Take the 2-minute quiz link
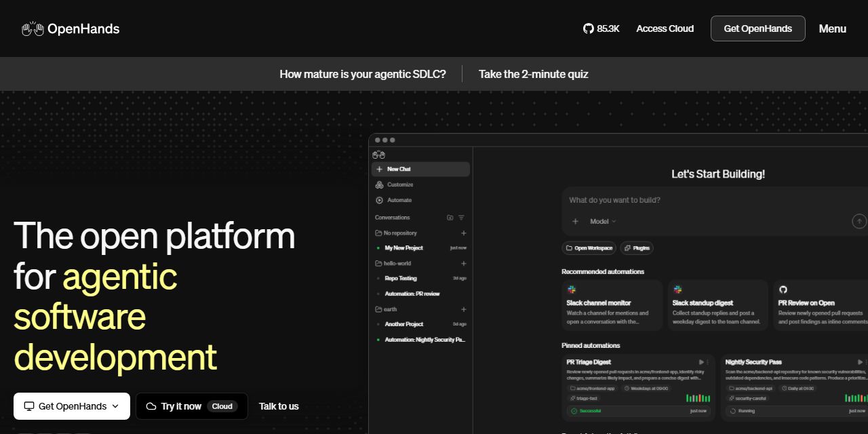 tap(533, 74)
